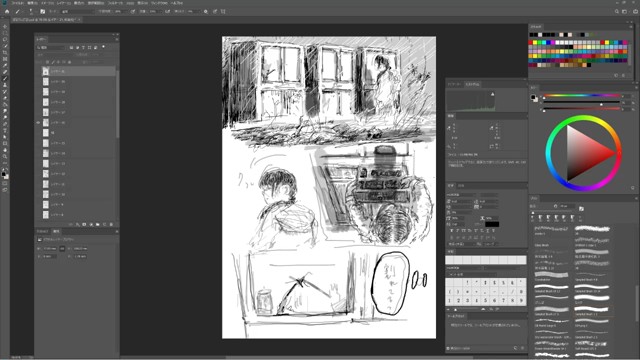Delete swatch via Swatches panel trash icon
The image size is (640, 360).
pyautogui.click(x=623, y=75)
